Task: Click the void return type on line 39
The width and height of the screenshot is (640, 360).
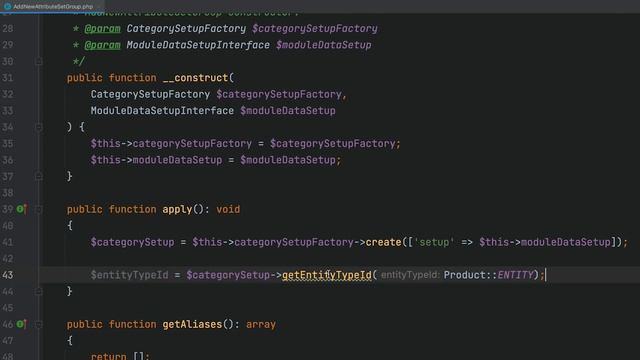Action: [228, 209]
